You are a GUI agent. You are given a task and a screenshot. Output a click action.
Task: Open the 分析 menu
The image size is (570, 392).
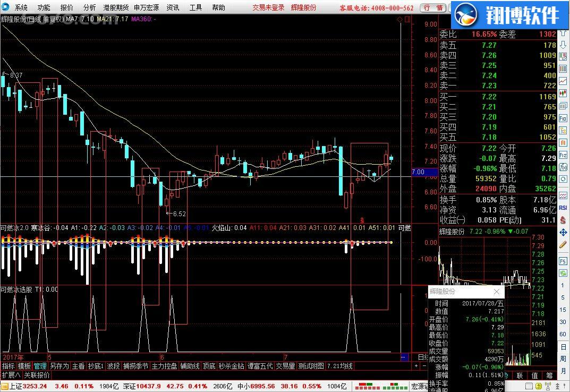click(89, 7)
